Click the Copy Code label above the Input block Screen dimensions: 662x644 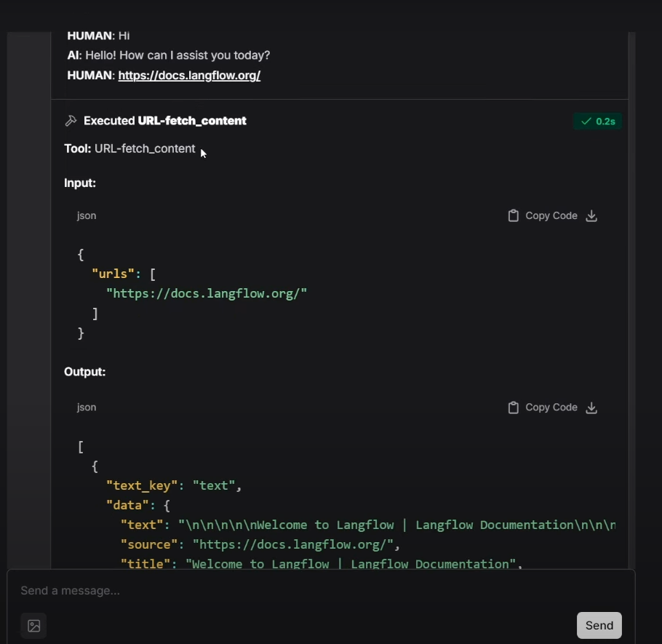[551, 215]
